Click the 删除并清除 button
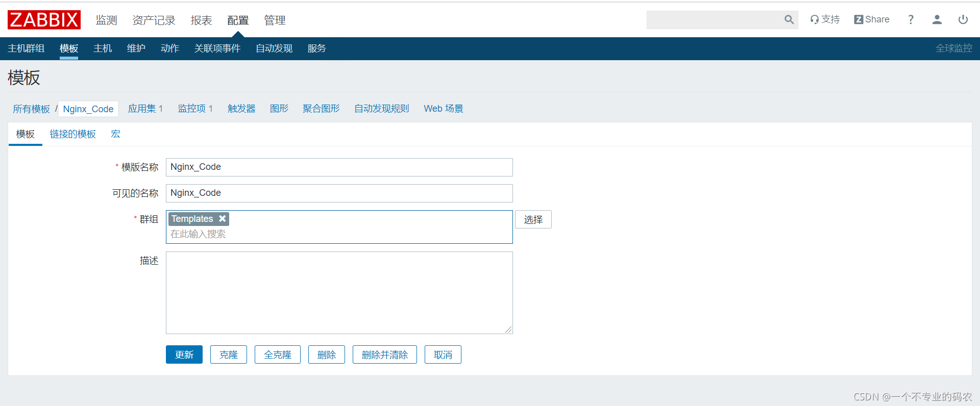 [x=385, y=354]
